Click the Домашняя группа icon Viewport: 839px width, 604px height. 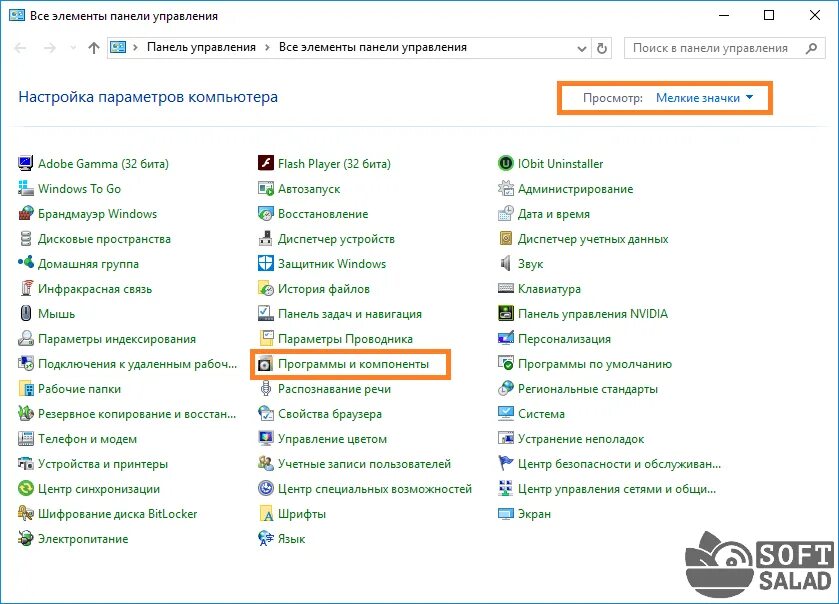(x=25, y=263)
